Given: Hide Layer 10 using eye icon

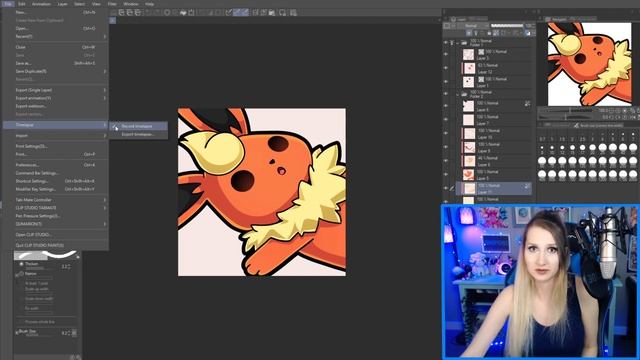Looking at the screenshot, I should [x=446, y=133].
